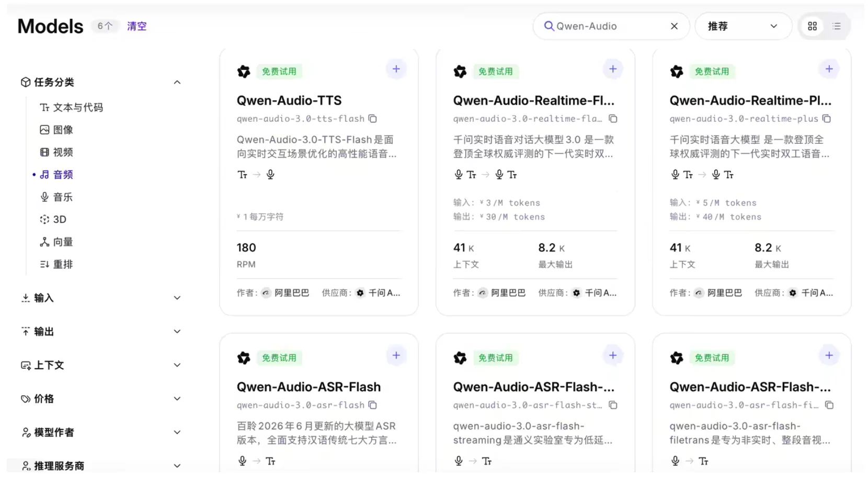
Task: Click the 输出: ¥40 /M tokens price
Action: coord(715,217)
